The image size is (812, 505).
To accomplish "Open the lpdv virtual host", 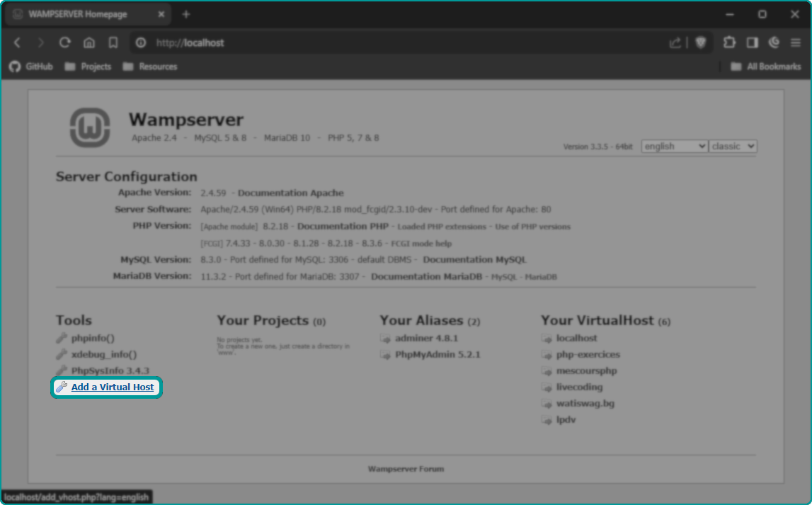I will click(x=566, y=419).
